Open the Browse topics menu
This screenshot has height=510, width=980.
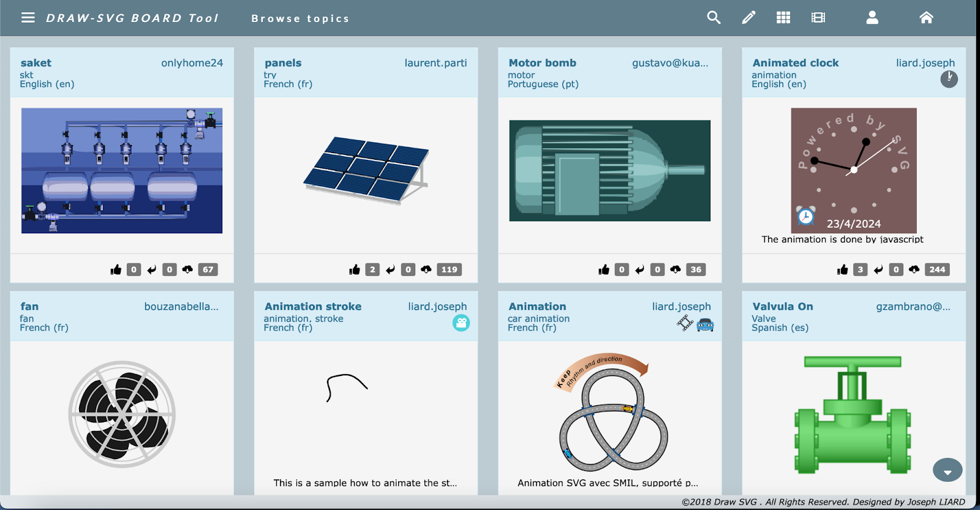(x=300, y=18)
